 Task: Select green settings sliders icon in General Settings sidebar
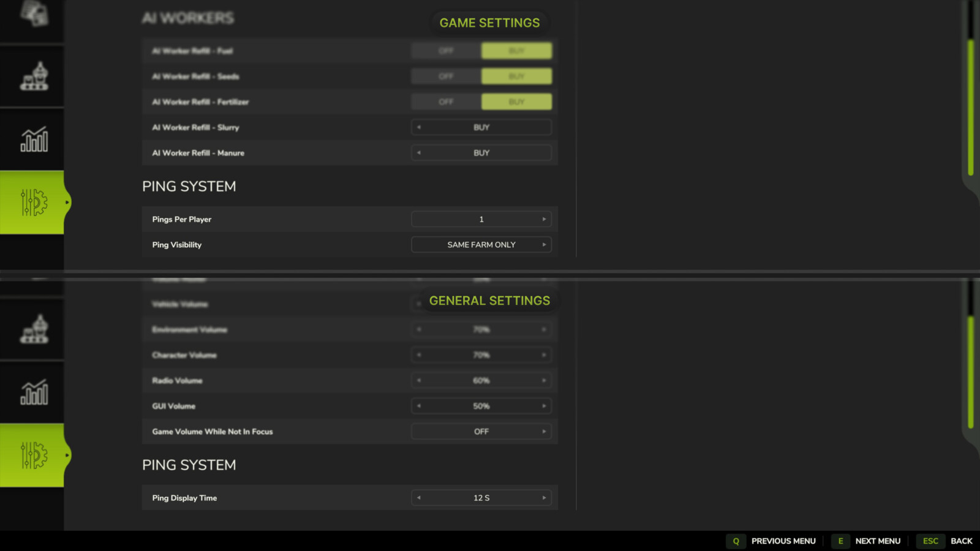pos(34,455)
